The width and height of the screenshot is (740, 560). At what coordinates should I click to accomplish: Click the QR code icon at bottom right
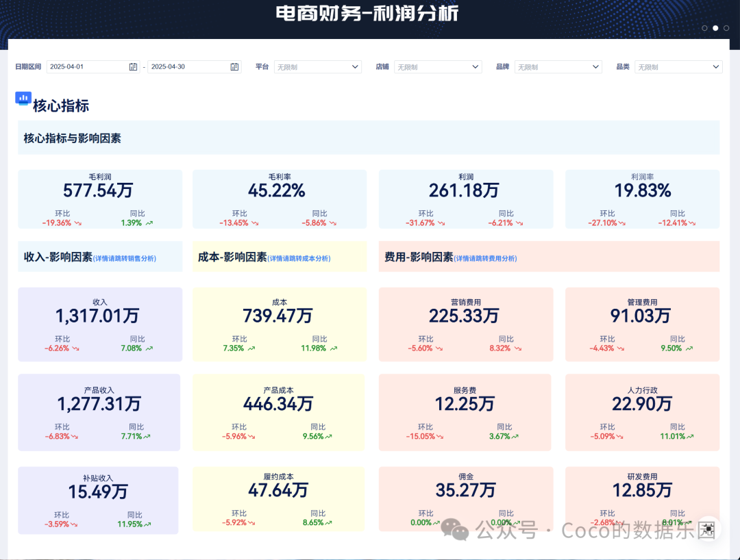tap(707, 529)
